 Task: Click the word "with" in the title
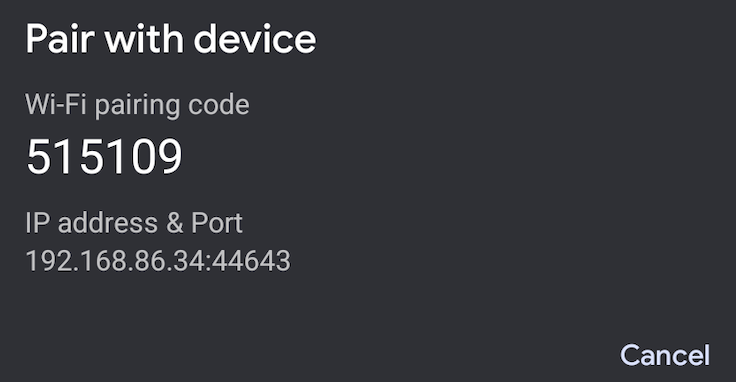pyautogui.click(x=144, y=39)
